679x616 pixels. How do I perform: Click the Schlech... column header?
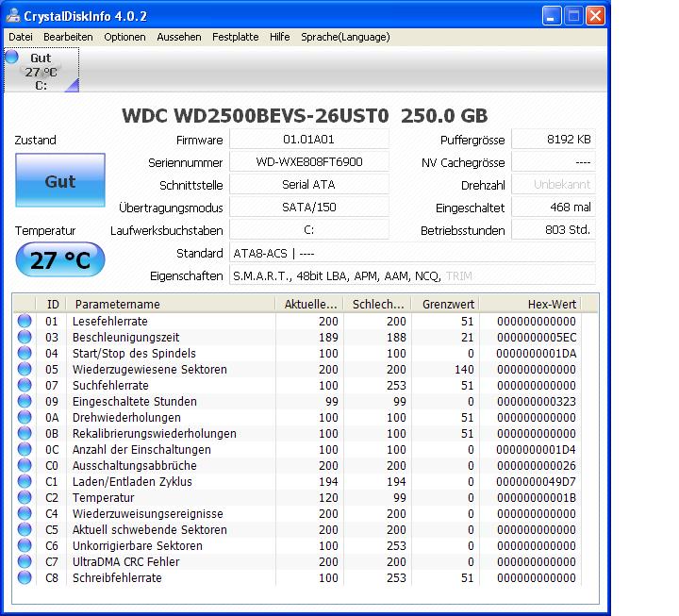[377, 304]
